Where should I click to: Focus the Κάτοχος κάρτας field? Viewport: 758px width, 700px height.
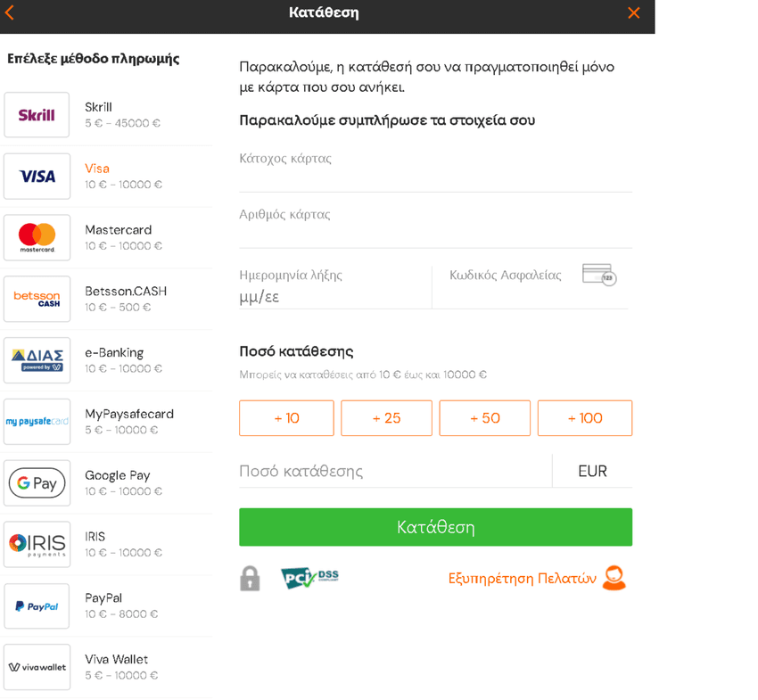coord(435,170)
